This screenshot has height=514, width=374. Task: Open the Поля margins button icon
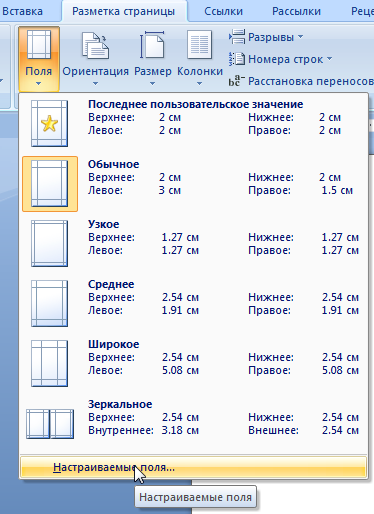point(39,44)
